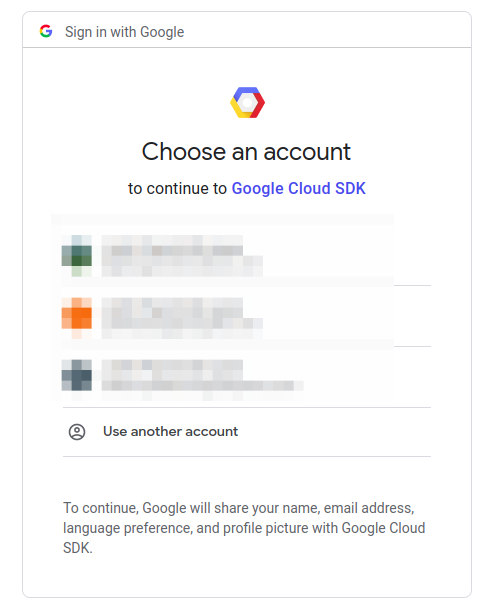The height and width of the screenshot is (602, 493).
Task: Click the blurred email under second account name
Action: click(182, 328)
